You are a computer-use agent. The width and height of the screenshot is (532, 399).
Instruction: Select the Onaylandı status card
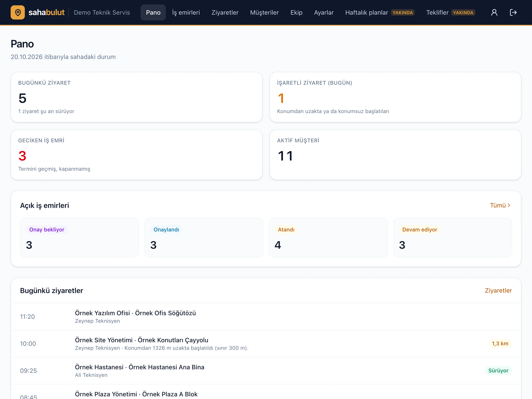[204, 238]
